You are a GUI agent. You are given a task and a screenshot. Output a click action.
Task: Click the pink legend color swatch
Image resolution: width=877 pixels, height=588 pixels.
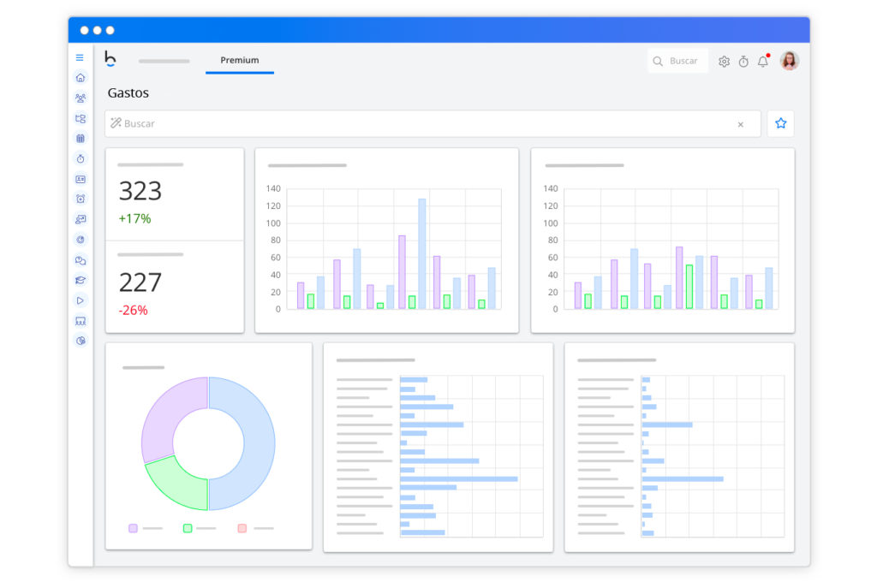coord(242,528)
